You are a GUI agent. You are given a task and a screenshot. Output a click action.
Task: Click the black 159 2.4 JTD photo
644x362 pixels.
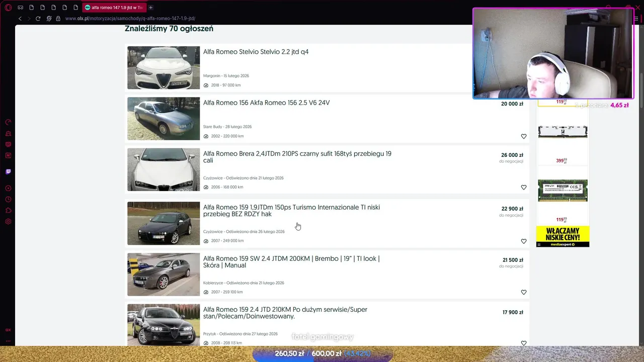164,325
